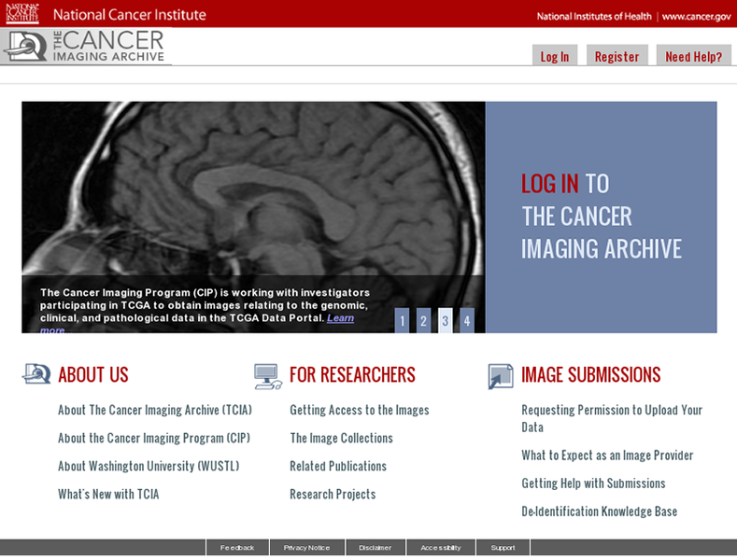
Task: Click Support in the footer bar
Action: pos(503,547)
